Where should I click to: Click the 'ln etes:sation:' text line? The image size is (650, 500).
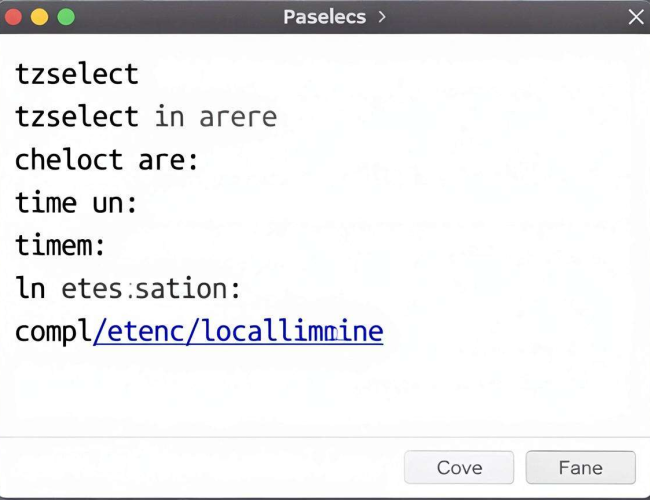pos(128,288)
